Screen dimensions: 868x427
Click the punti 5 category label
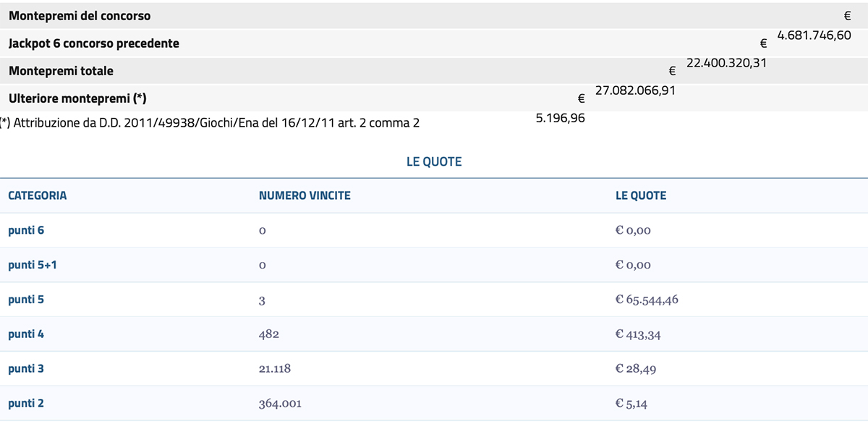tap(26, 299)
